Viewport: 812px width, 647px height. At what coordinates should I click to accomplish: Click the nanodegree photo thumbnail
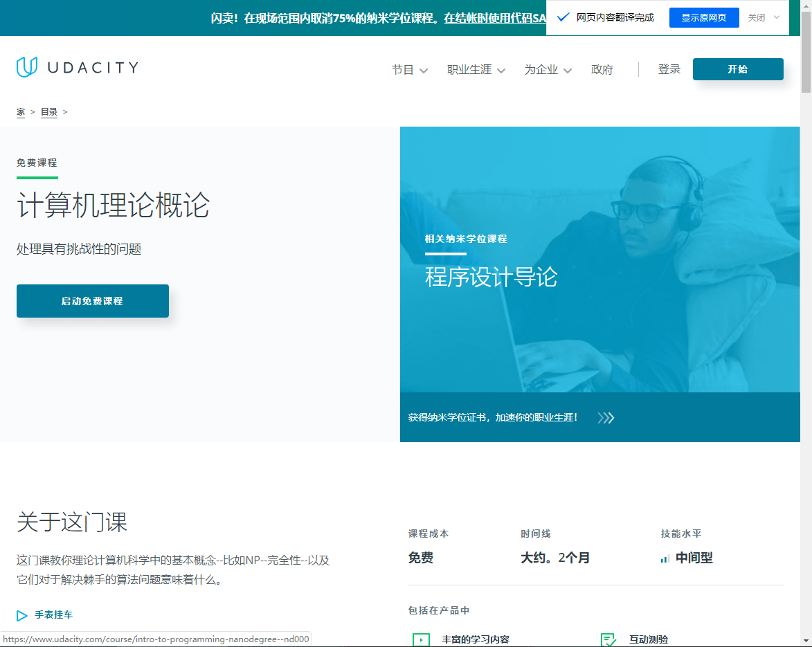(599, 259)
